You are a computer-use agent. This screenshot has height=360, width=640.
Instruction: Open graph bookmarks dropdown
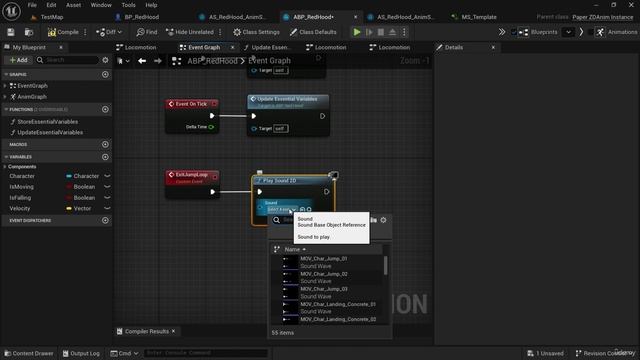point(123,61)
